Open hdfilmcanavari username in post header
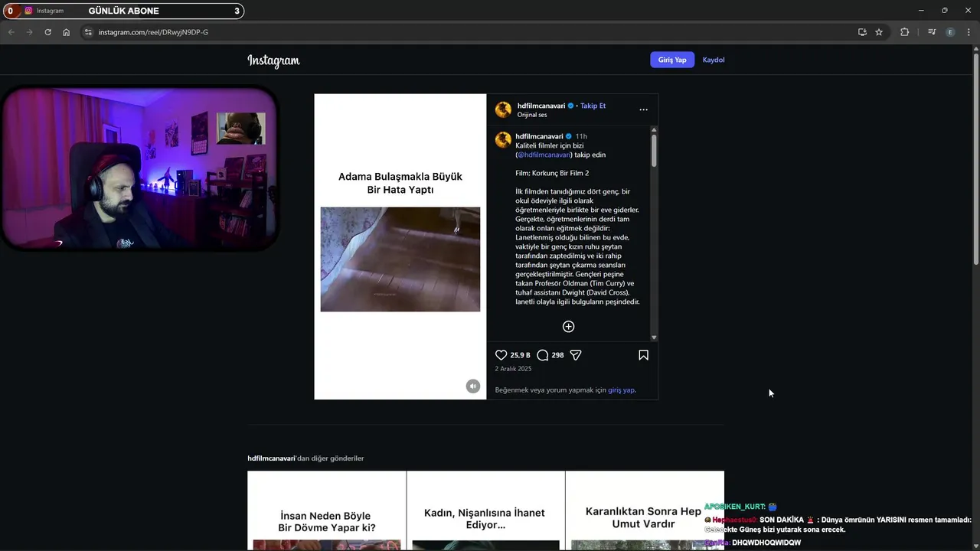Image resolution: width=980 pixels, height=551 pixels. [x=541, y=106]
